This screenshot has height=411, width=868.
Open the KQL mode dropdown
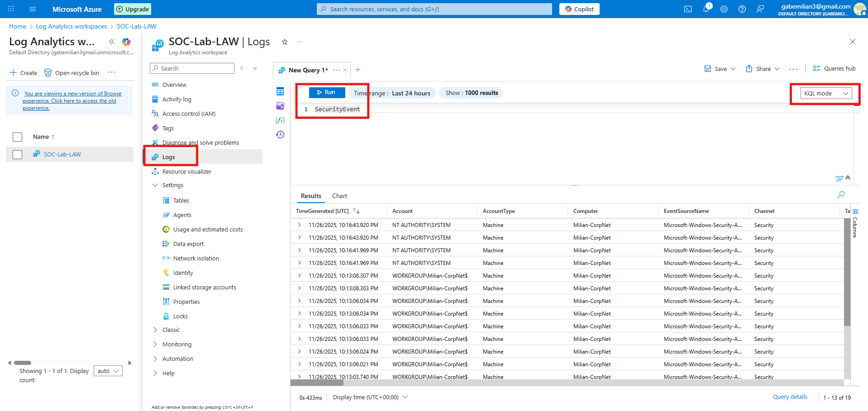pos(826,93)
